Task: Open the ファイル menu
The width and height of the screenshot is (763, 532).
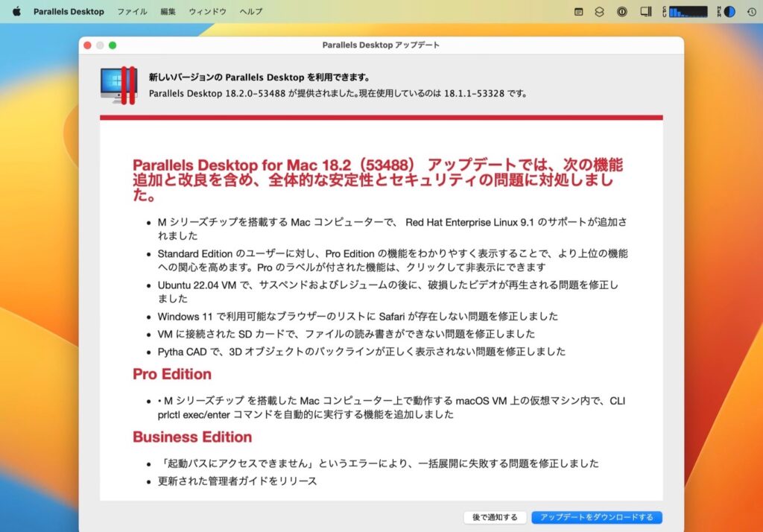Action: [x=132, y=11]
